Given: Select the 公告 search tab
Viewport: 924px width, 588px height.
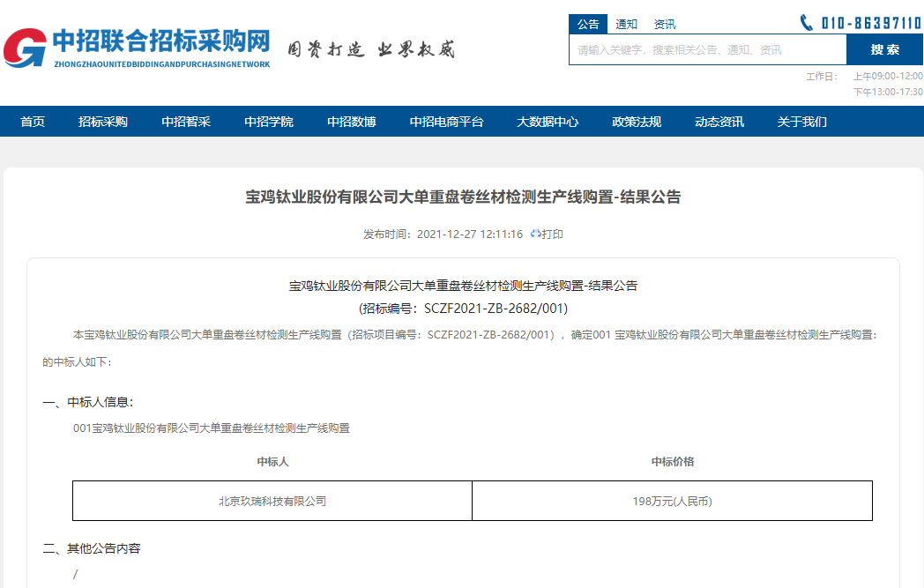Looking at the screenshot, I should point(588,25).
